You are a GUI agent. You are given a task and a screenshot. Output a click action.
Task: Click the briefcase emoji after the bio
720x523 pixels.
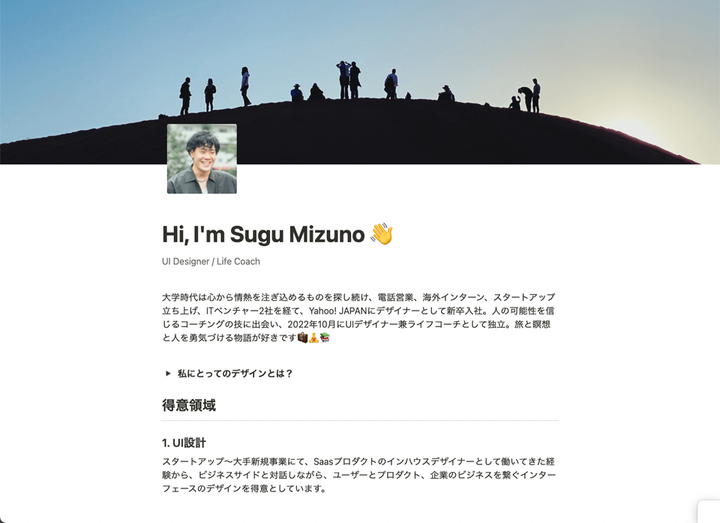pos(303,338)
